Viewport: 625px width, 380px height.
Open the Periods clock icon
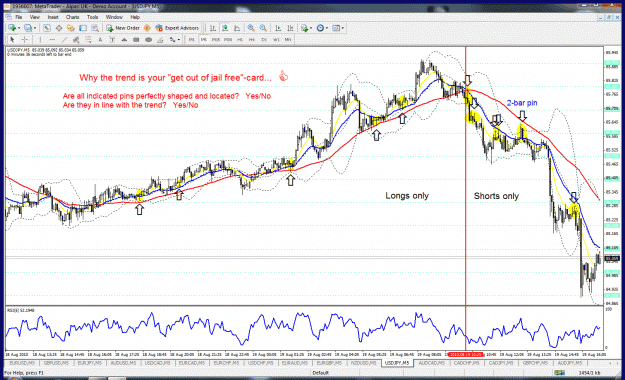[320, 28]
